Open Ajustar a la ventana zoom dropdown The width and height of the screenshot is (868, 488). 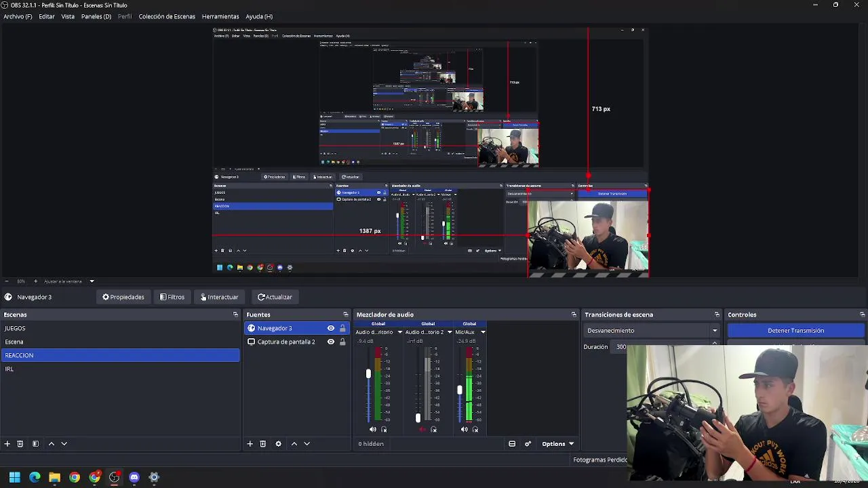click(68, 281)
